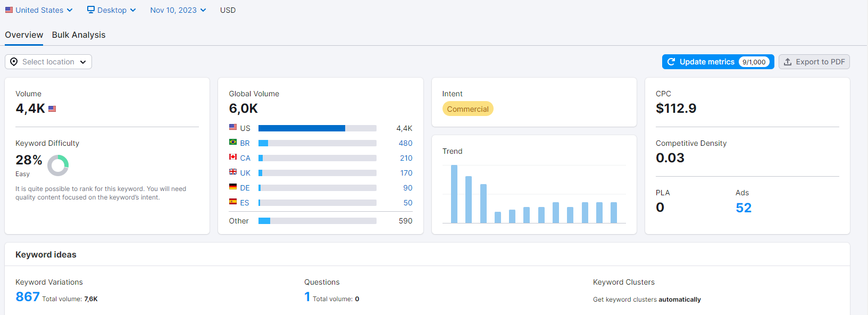Click the UK flag icon

[233, 172]
